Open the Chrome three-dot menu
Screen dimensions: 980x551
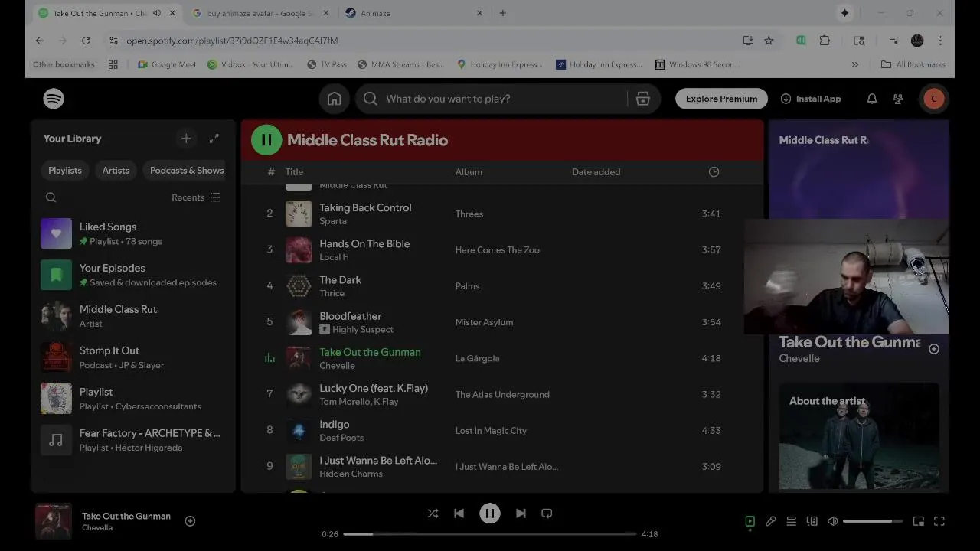coord(940,41)
